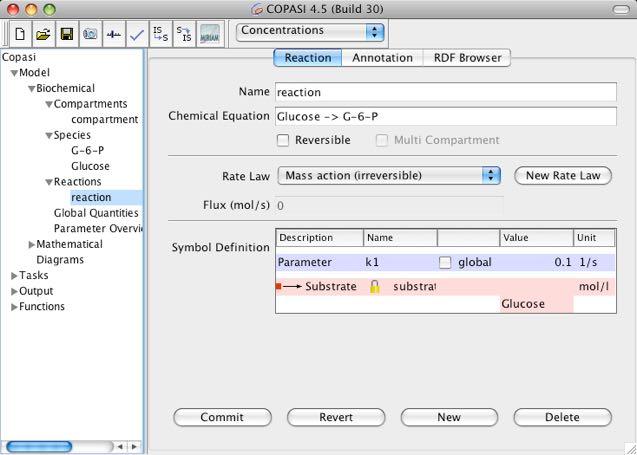
Task: Select Parameter Overview in the tree
Action: (98, 229)
